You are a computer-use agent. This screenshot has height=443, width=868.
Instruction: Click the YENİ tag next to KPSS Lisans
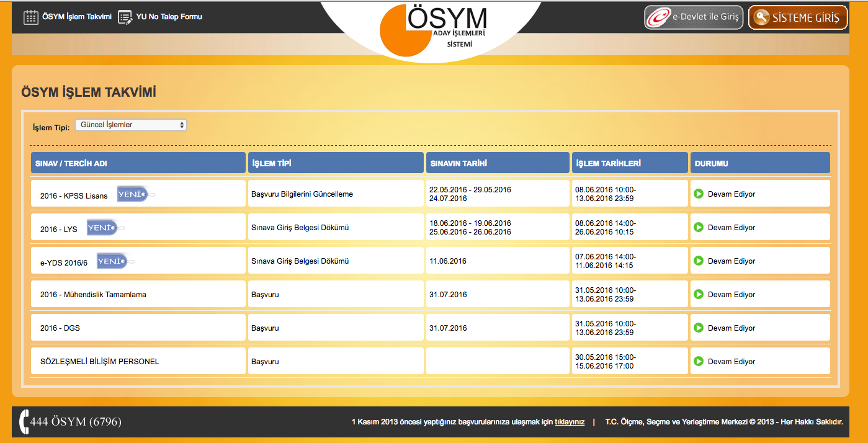[133, 194]
